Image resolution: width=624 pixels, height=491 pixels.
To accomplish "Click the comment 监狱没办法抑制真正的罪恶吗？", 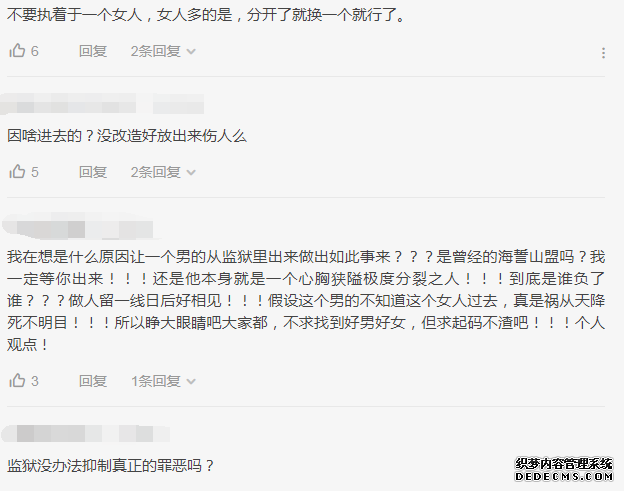I will [111, 466].
